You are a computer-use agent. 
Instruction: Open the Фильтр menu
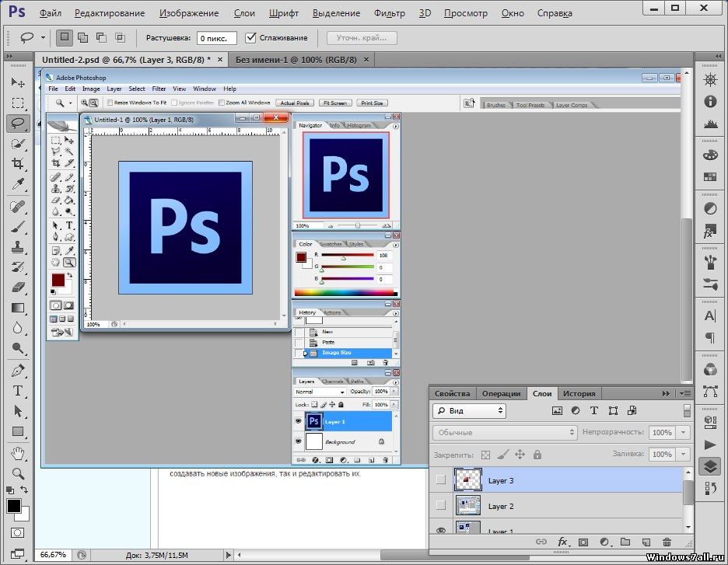(390, 13)
